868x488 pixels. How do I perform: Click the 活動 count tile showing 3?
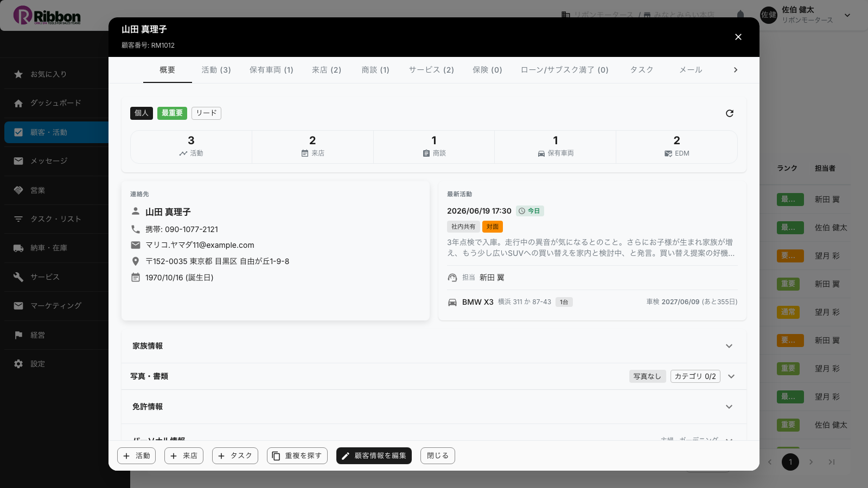[x=191, y=146]
